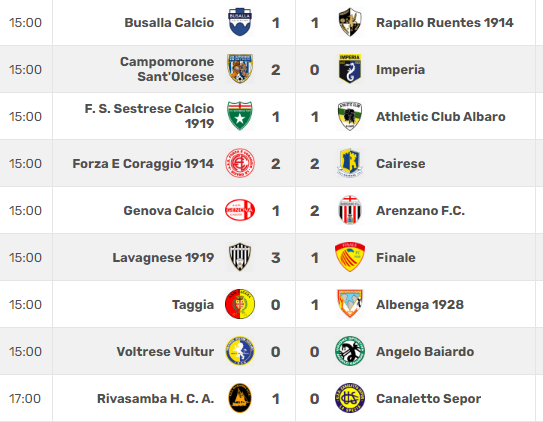Screen dimensions: 543x422
Task: Click the Taggia red and yellow crest
Action: [240, 304]
